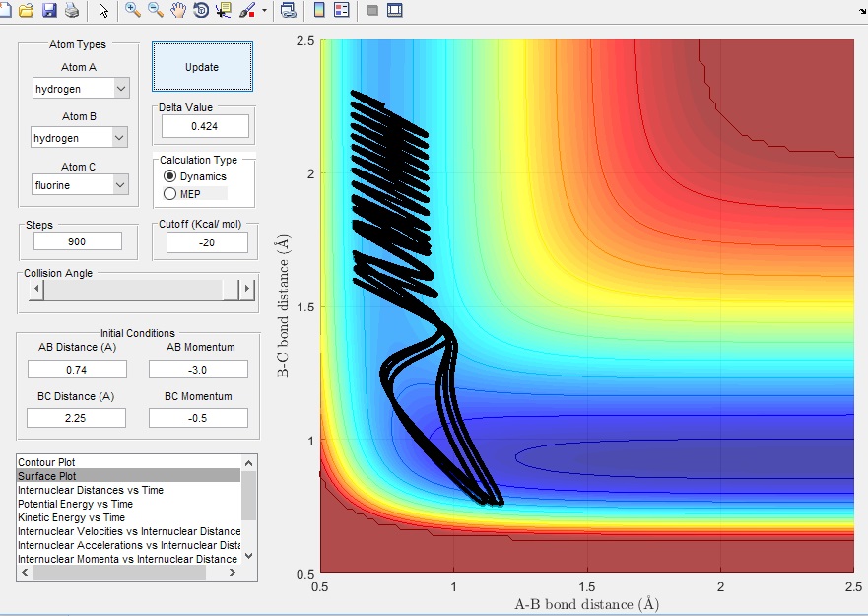Select the Dynamics calculation type
The image size is (868, 616).
coord(170,176)
